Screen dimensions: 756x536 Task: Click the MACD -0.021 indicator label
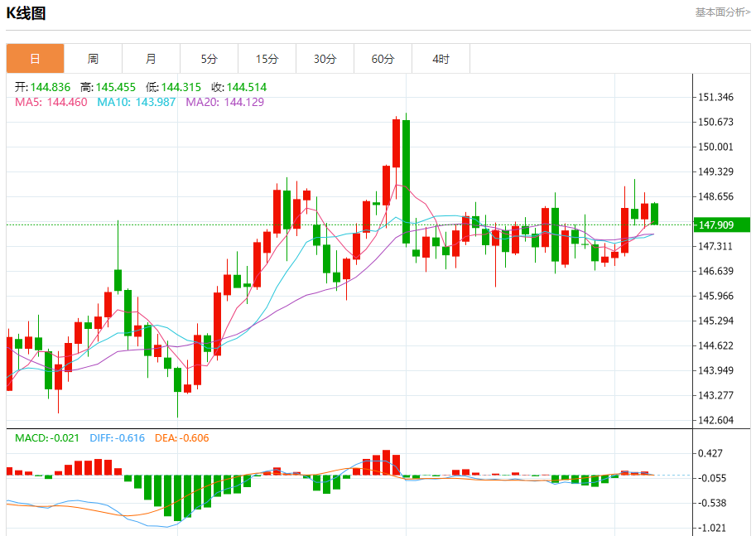click(x=46, y=438)
